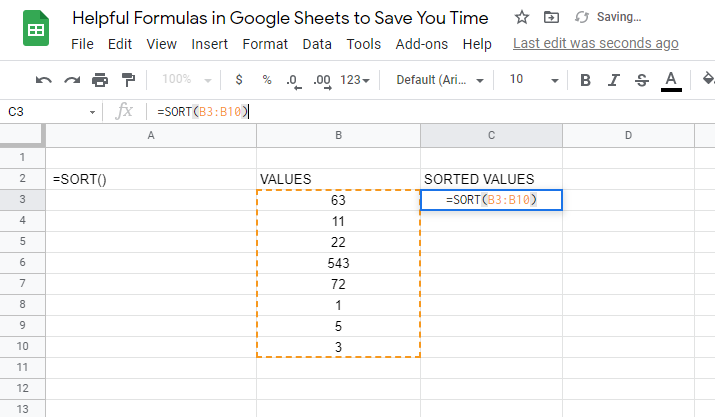715x417 pixels.
Task: Open the text color picker
Action: (x=671, y=81)
